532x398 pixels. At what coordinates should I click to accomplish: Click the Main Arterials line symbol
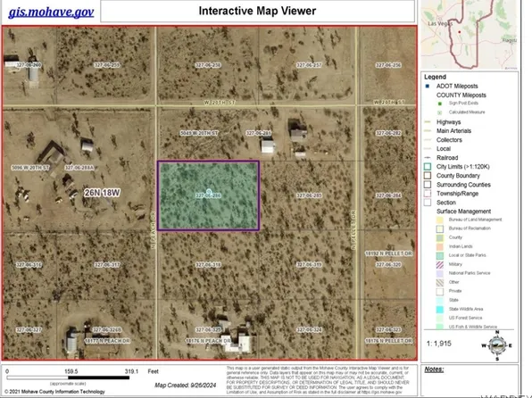(428, 130)
